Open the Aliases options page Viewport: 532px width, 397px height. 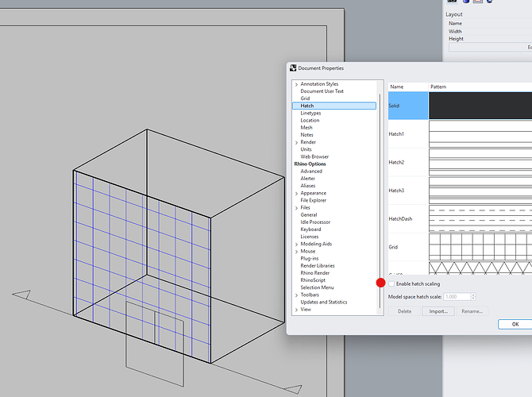pyautogui.click(x=308, y=186)
